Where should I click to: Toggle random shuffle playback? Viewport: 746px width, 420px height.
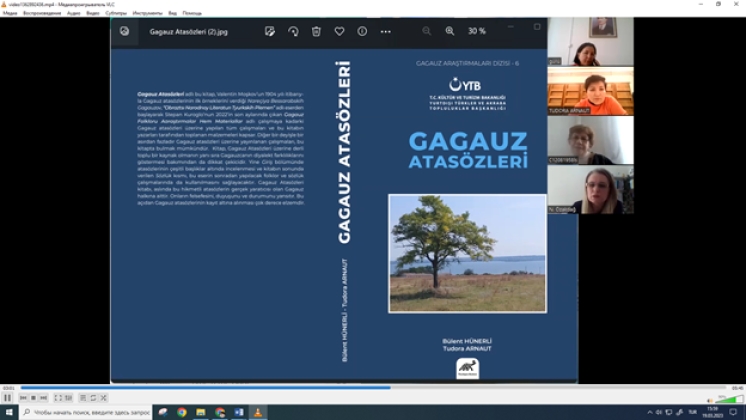coord(105,398)
